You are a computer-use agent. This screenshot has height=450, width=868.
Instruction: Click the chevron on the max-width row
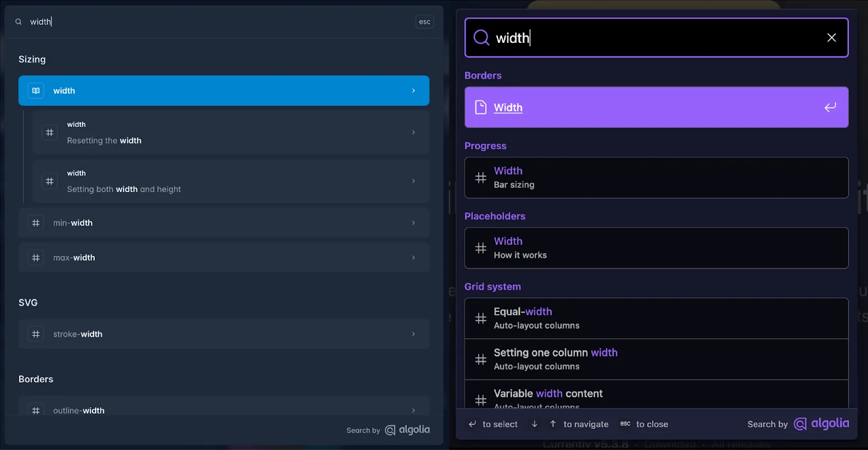[413, 258]
